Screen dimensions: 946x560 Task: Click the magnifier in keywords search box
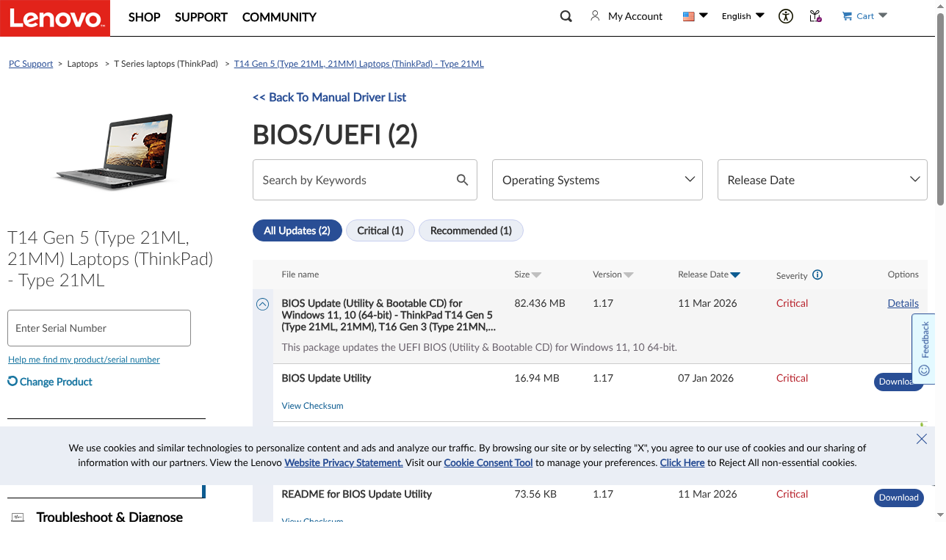[x=462, y=180]
